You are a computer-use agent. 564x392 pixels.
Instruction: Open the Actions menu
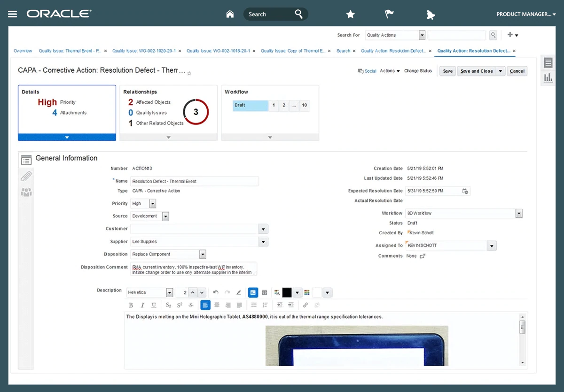(390, 71)
